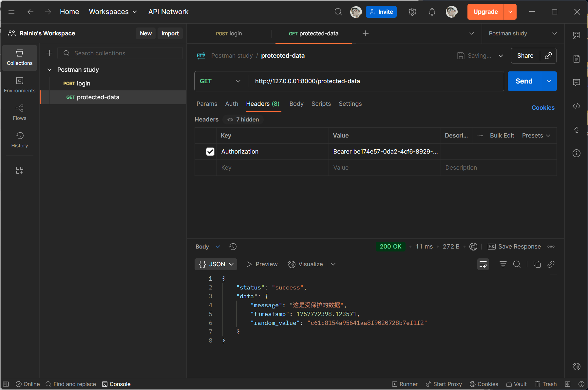Click the response link icon
588x390 pixels.
pos(551,264)
